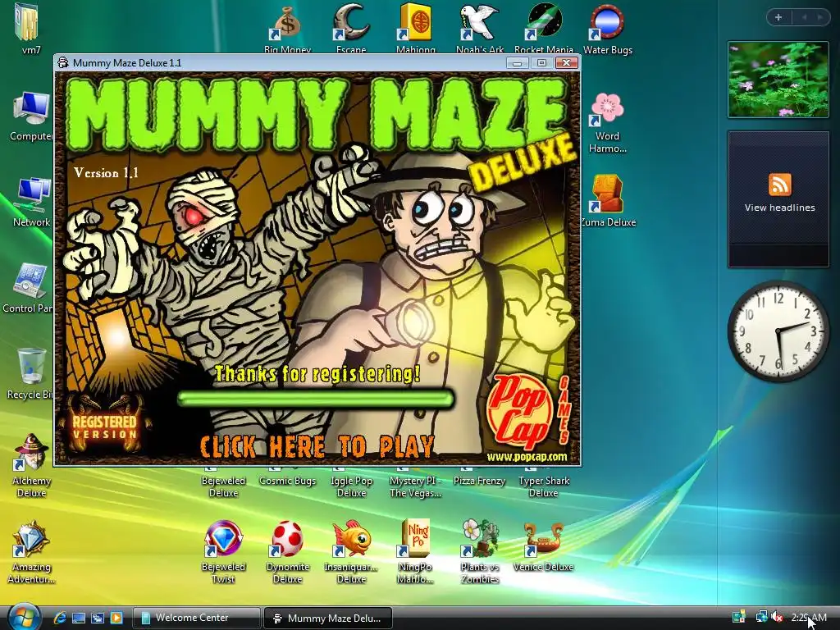Launch Windows Media Player from Quick Launch
The image size is (840, 630).
[116, 618]
